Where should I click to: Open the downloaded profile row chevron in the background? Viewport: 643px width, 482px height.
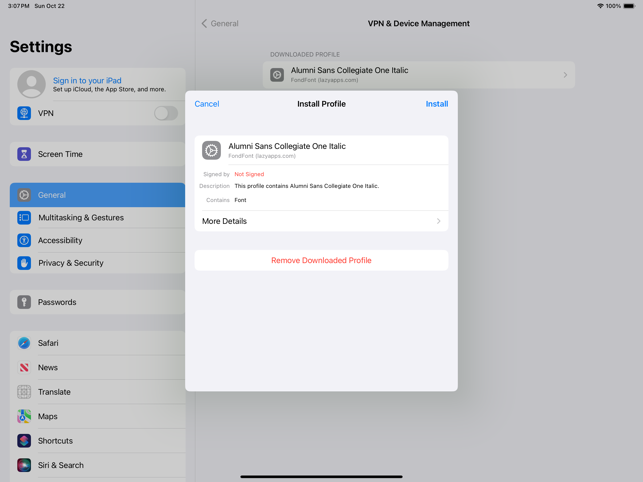point(565,75)
